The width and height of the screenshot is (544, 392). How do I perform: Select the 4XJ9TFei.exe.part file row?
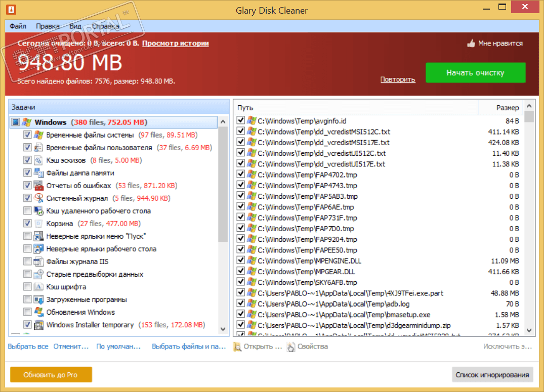pyautogui.click(x=379, y=293)
